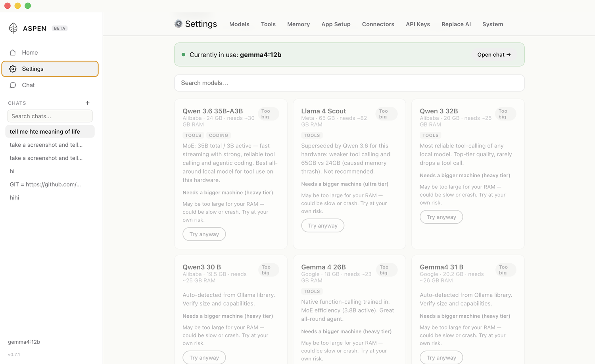Click the gemma4:12b label at sidebar bottom
This screenshot has width=595, height=364.
click(x=24, y=342)
